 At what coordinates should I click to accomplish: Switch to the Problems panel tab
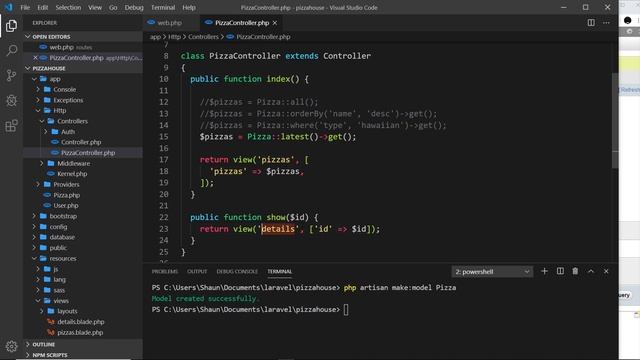[x=164, y=271]
